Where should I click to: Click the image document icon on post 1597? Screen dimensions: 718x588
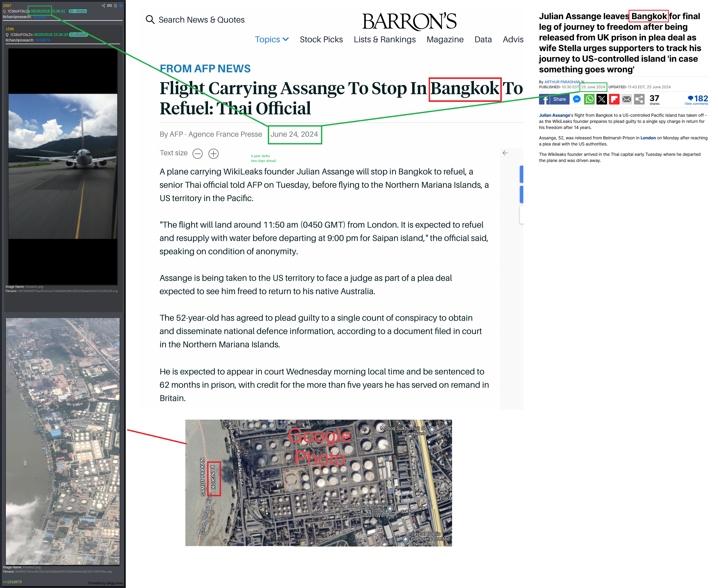[x=115, y=5]
